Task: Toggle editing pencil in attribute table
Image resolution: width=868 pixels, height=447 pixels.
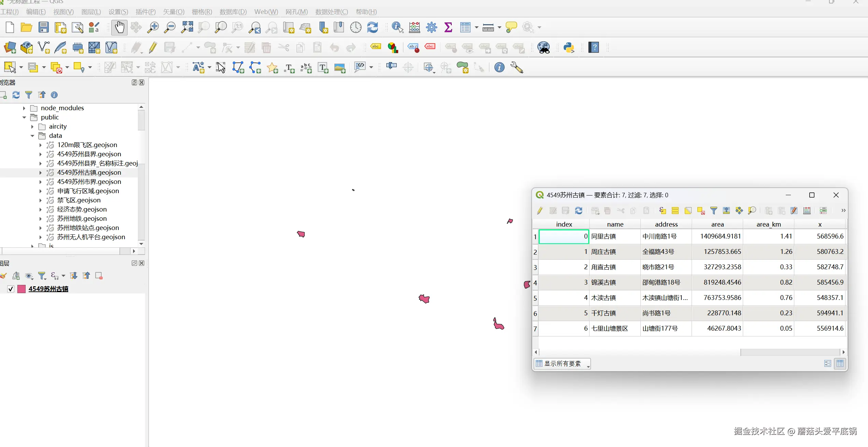Action: point(540,211)
